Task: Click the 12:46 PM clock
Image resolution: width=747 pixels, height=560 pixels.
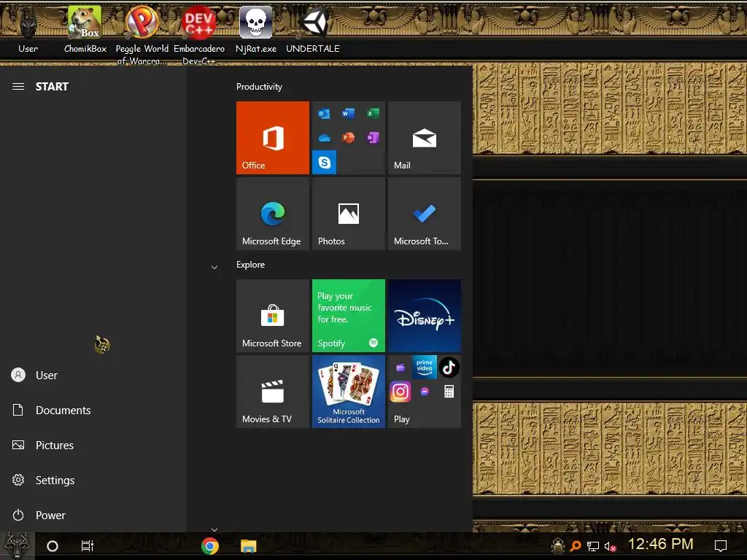Action: pos(660,544)
